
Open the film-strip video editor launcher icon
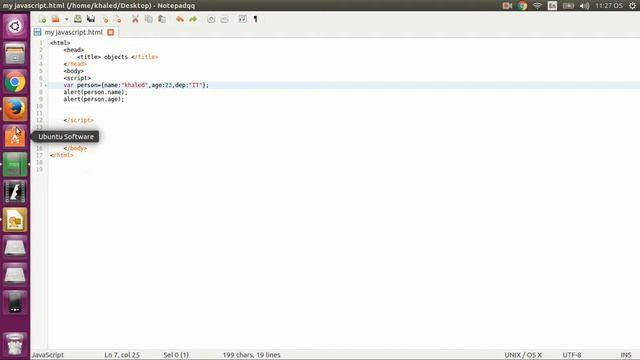[x=15, y=192]
